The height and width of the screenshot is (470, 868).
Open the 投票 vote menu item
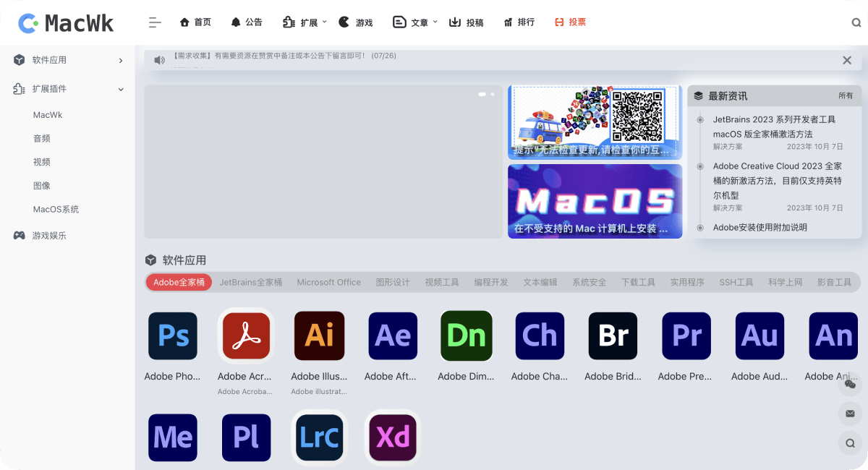pos(570,22)
